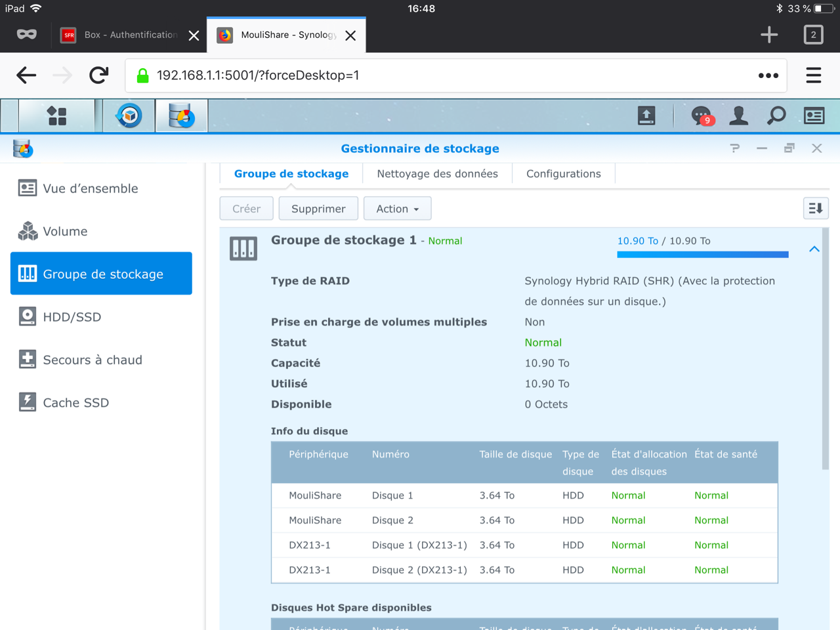Image resolution: width=840 pixels, height=630 pixels.
Task: Select the Storage Manager taskbar icon
Action: pos(182,116)
